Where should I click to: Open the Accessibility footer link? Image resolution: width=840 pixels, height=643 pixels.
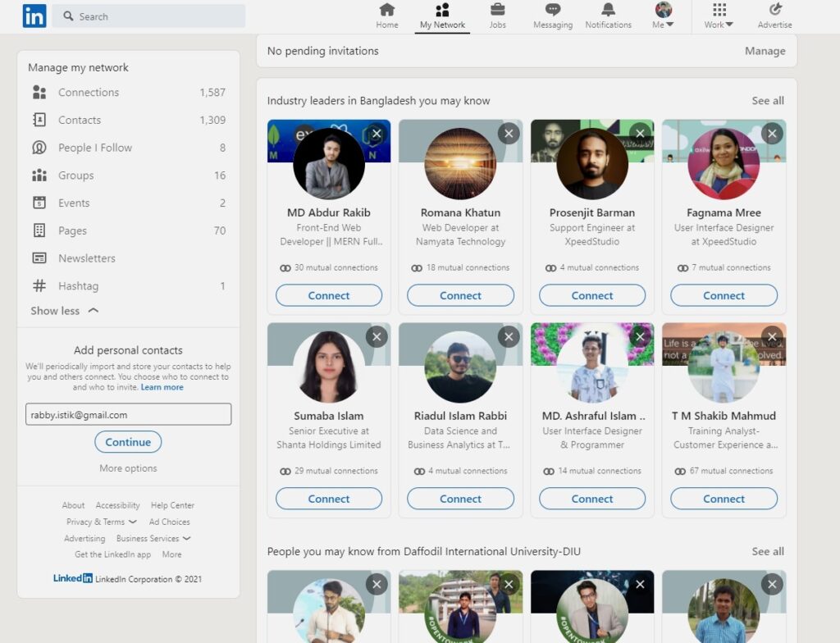[118, 504]
